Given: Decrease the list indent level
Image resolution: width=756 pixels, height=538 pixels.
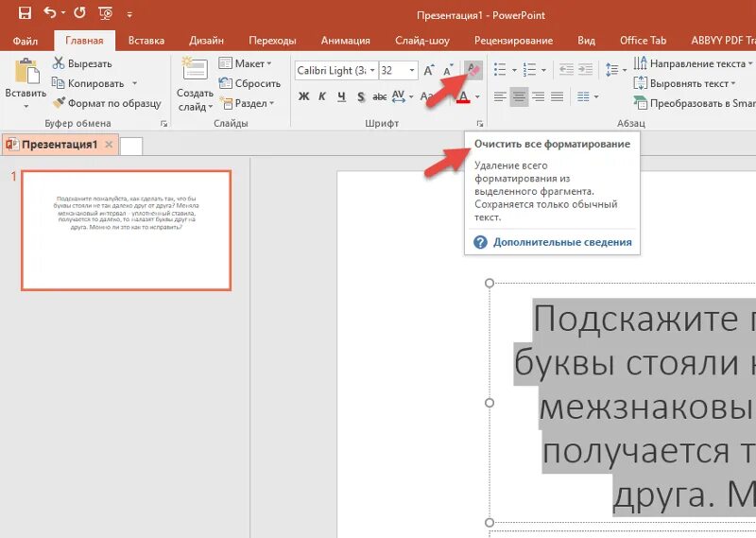Looking at the screenshot, I should coord(566,70).
